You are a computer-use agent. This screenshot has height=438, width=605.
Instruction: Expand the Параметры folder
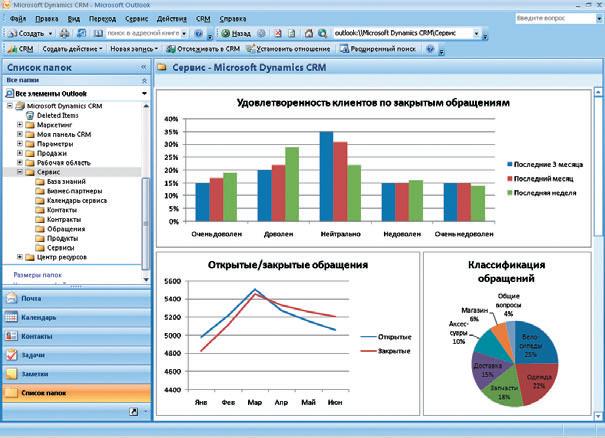[x=20, y=144]
